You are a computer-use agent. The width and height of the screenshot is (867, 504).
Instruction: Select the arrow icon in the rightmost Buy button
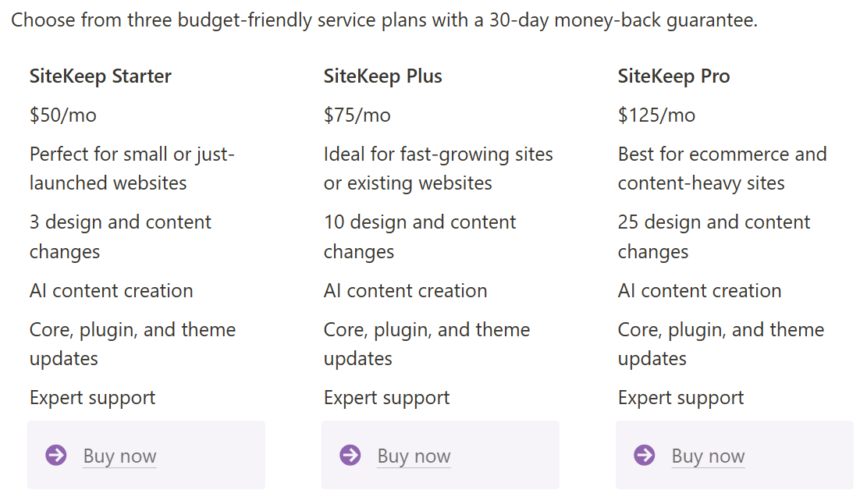tap(644, 456)
